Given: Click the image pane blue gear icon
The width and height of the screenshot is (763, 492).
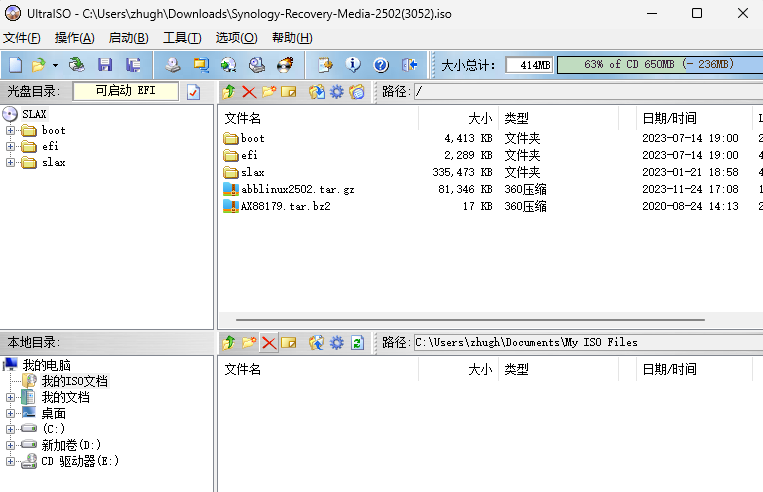Looking at the screenshot, I should [x=337, y=91].
